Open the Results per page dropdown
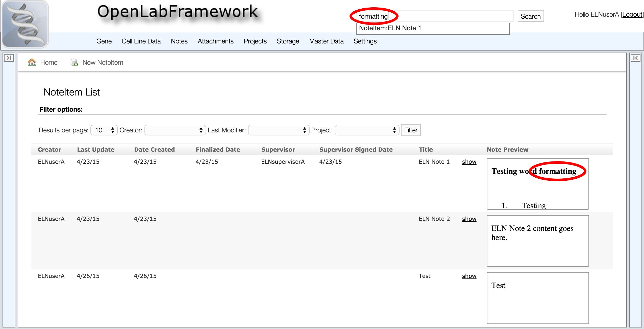The image size is (644, 329). [x=104, y=130]
